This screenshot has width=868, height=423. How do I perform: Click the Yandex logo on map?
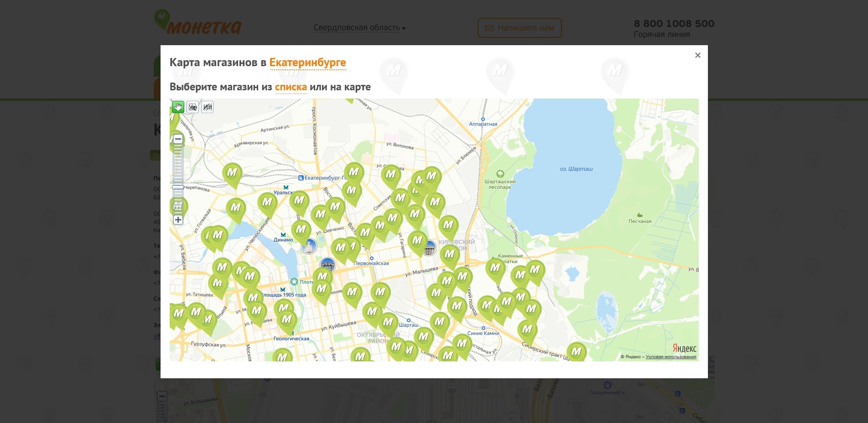(x=684, y=349)
